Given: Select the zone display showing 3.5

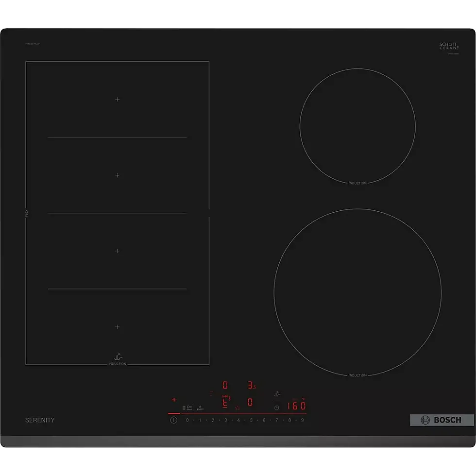Looking at the screenshot, I should coord(252,385).
